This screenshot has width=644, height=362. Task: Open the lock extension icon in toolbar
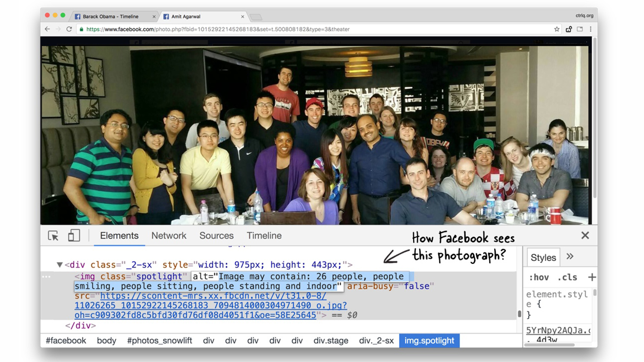point(568,29)
